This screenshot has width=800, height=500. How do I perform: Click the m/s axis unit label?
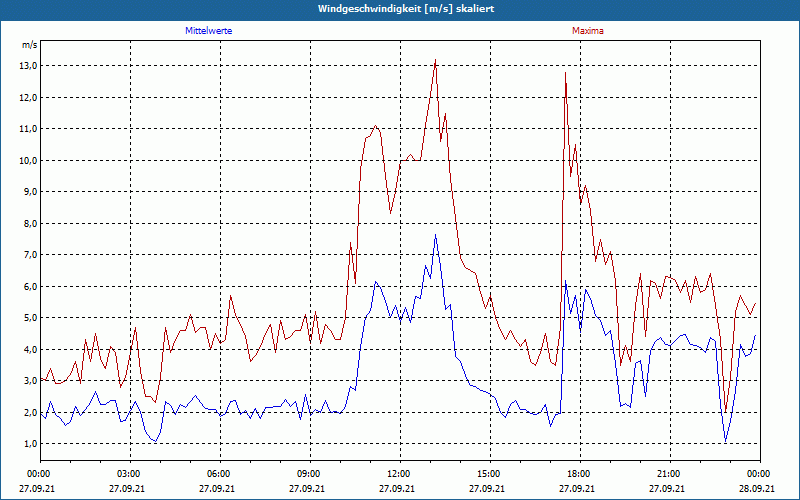tap(29, 45)
